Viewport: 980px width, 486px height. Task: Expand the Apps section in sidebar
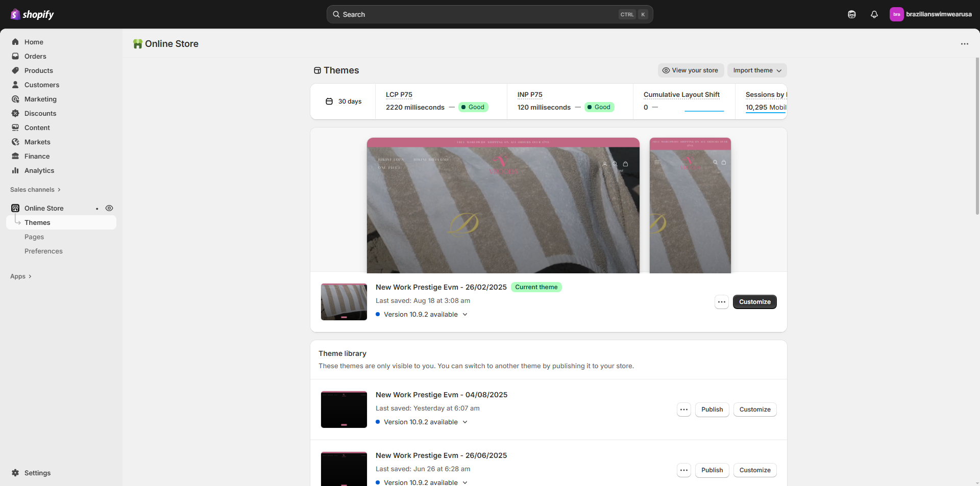(21, 276)
